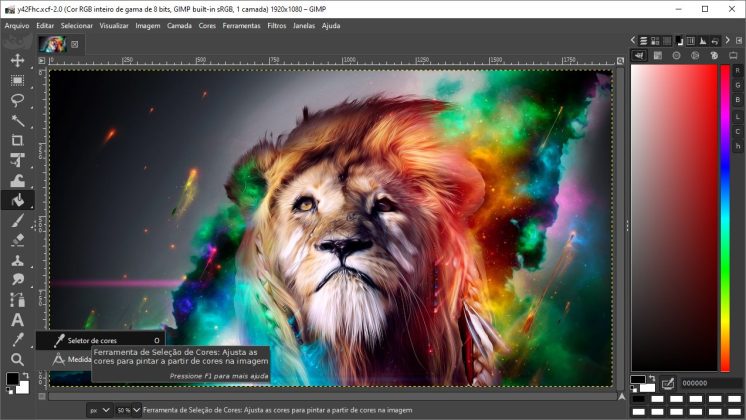
Task: Select the Text tool
Action: pyautogui.click(x=18, y=320)
